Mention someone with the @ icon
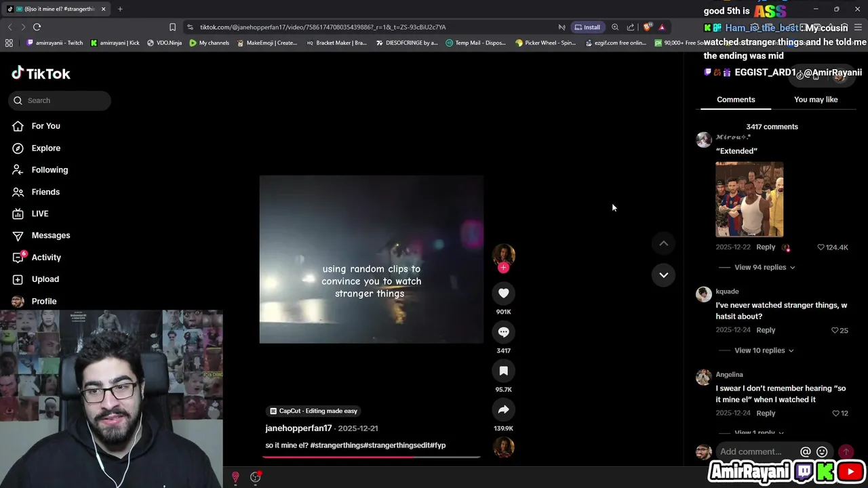Viewport: 868px width, 488px height. pos(805,451)
